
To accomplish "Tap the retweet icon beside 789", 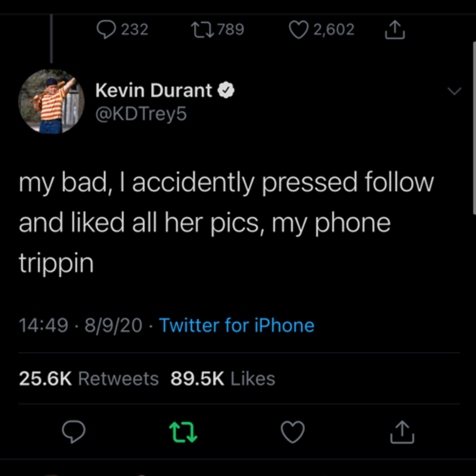I will (x=202, y=30).
